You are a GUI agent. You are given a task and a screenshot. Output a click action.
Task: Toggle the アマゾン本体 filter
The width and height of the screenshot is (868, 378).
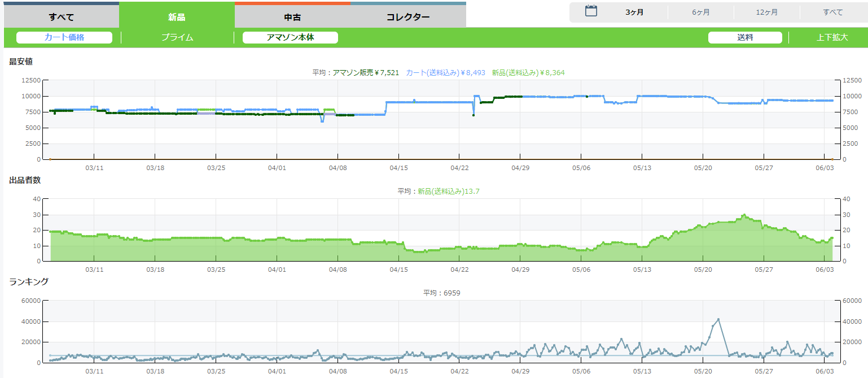tap(290, 37)
